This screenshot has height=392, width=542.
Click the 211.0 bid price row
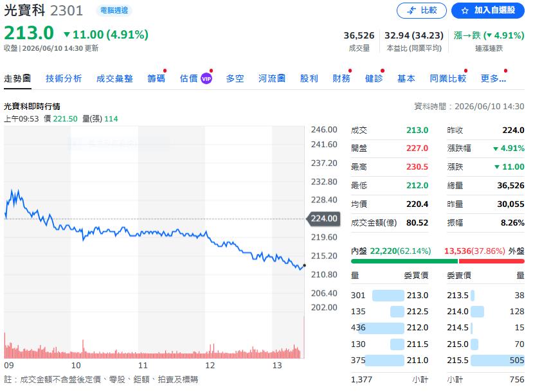(x=390, y=361)
